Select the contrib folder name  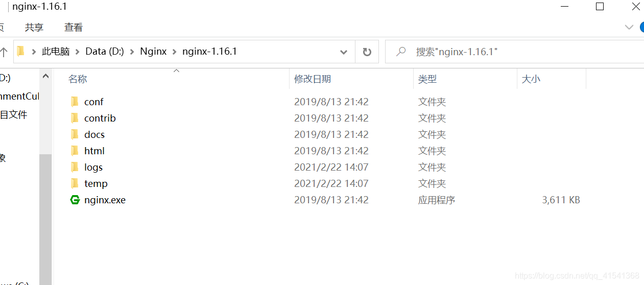[100, 118]
